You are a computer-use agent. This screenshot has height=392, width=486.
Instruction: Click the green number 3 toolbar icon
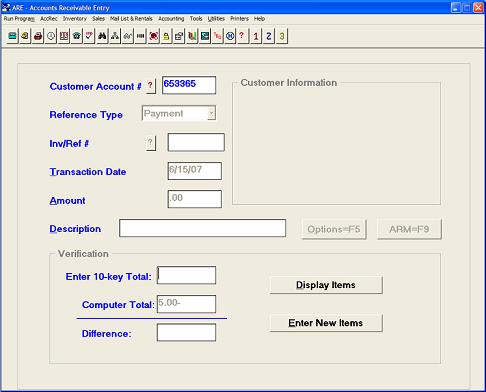[282, 36]
